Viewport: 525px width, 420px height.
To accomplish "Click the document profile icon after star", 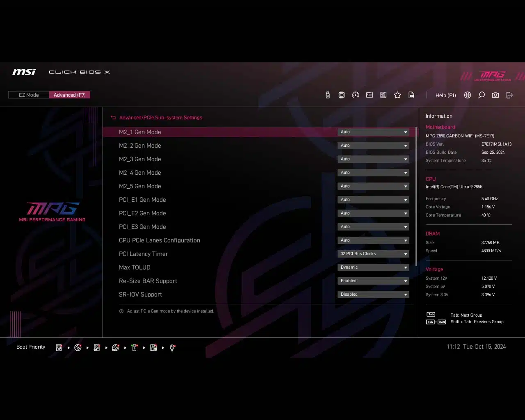I will (x=411, y=95).
